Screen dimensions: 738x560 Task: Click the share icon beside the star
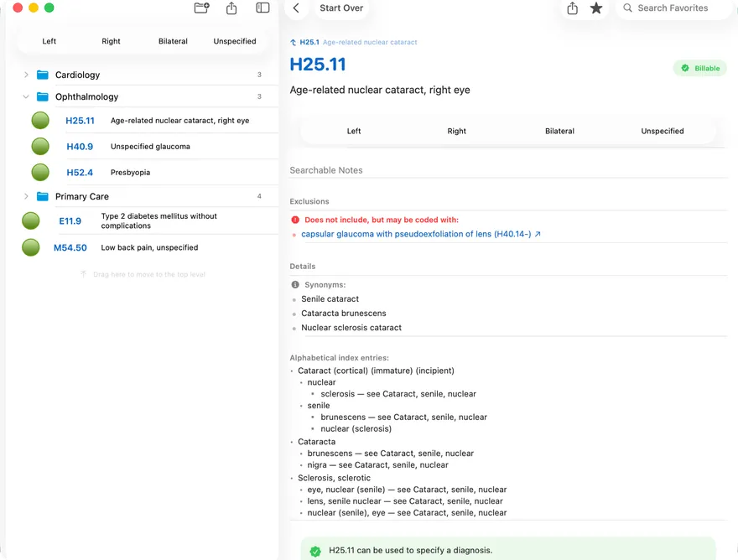pos(572,8)
